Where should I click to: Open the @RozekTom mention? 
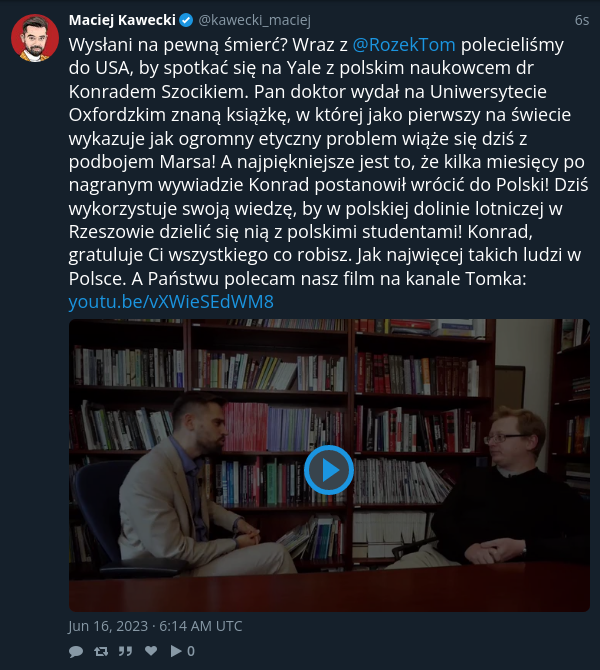[x=404, y=45]
